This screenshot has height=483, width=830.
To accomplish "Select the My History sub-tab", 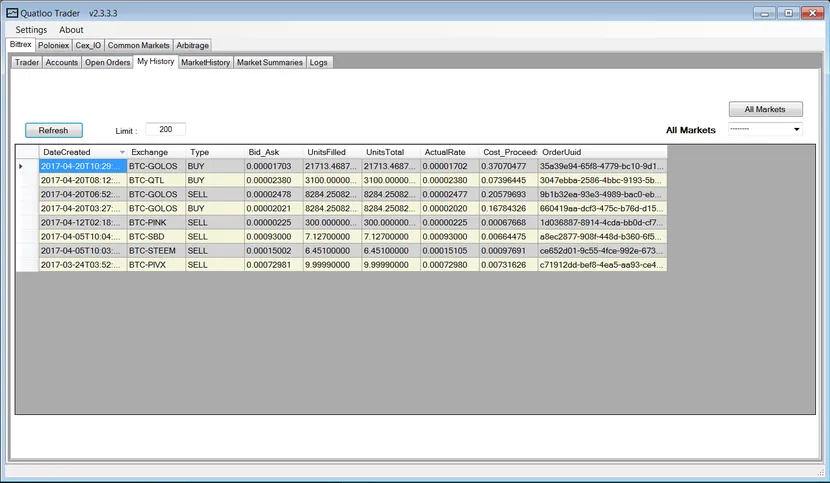I will click(156, 61).
